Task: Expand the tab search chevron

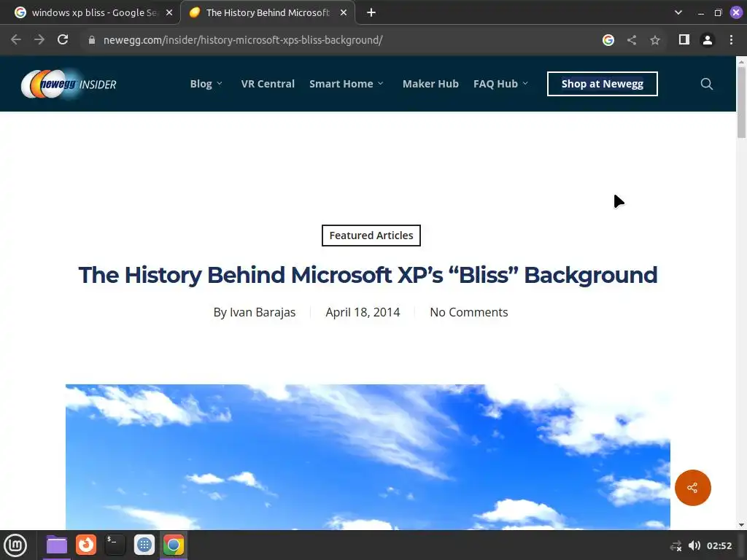Action: [x=678, y=13]
